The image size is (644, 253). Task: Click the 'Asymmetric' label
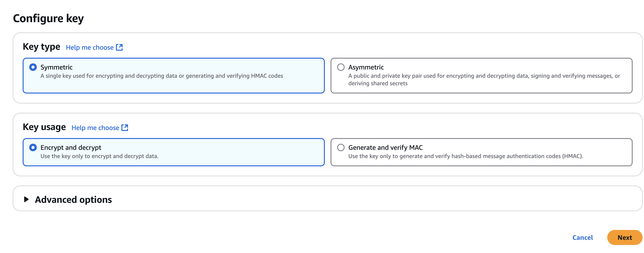pyautogui.click(x=366, y=67)
